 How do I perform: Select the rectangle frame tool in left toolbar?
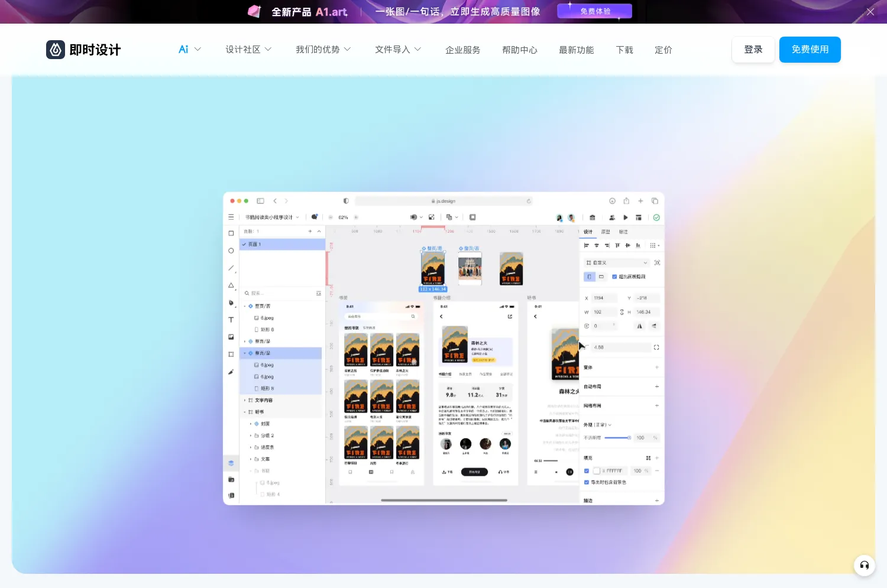(231, 233)
